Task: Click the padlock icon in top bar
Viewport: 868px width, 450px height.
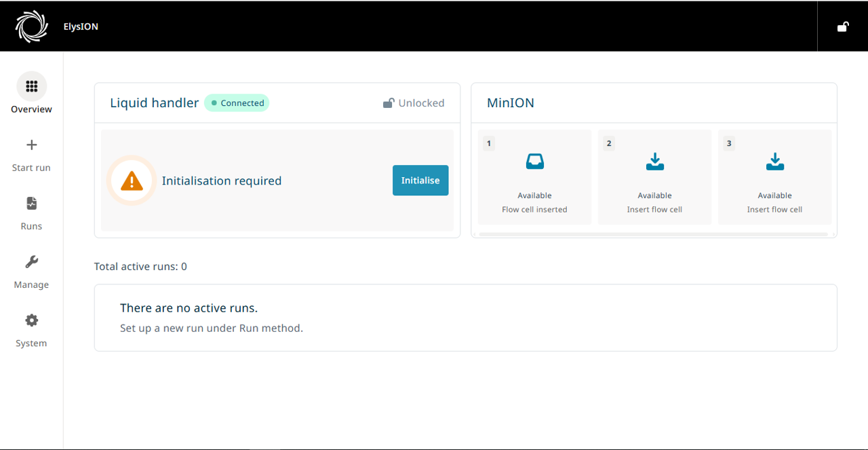Action: [843, 26]
